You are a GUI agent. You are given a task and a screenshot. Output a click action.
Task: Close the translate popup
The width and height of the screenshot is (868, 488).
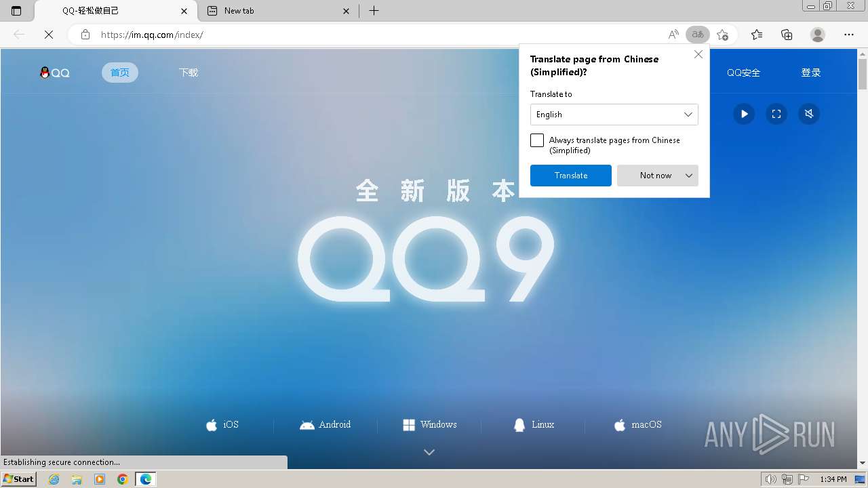[698, 55]
